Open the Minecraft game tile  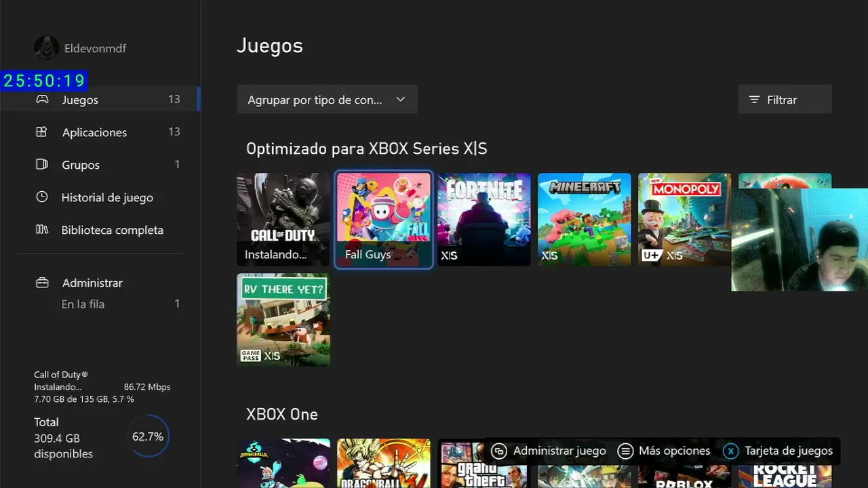(585, 220)
